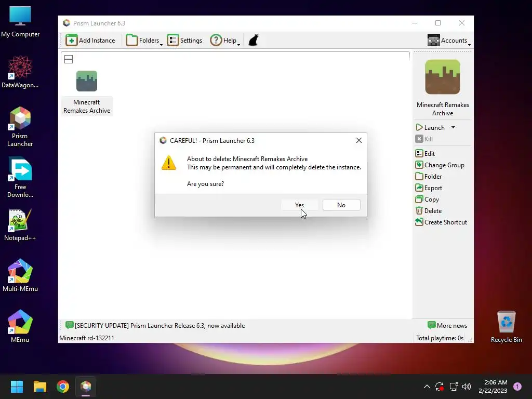Open Notepad++ desktop shortcut
532x399 pixels.
pyautogui.click(x=20, y=225)
